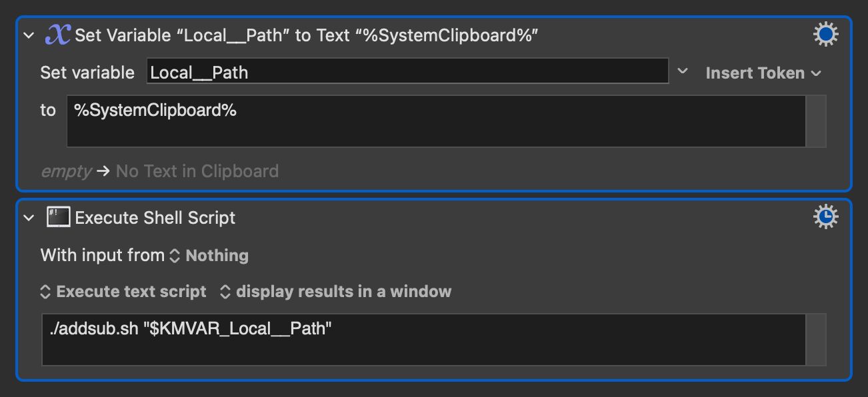This screenshot has width=868, height=397.
Task: Change the 'With input from Nothing' popup
Action: (x=209, y=256)
